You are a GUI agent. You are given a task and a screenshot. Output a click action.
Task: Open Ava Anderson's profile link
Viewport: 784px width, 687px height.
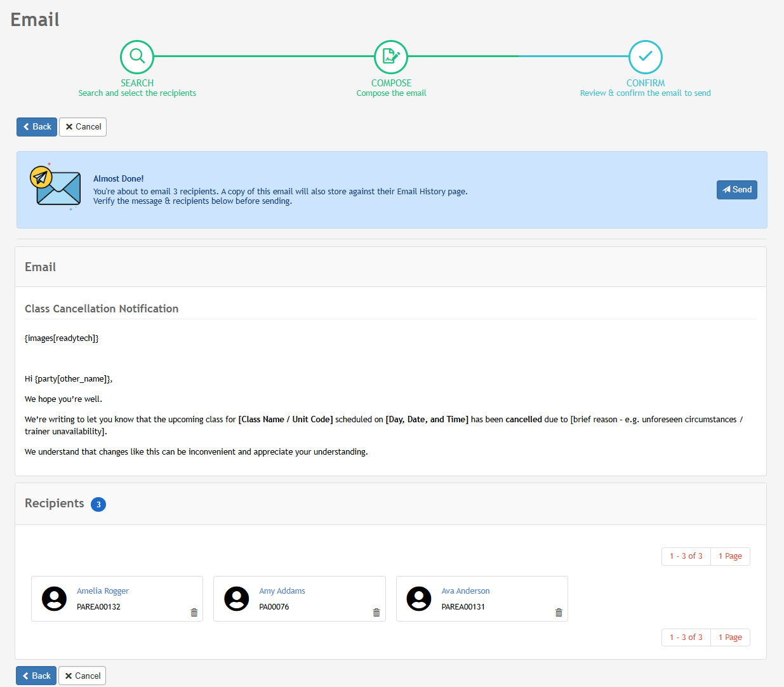pyautogui.click(x=465, y=591)
